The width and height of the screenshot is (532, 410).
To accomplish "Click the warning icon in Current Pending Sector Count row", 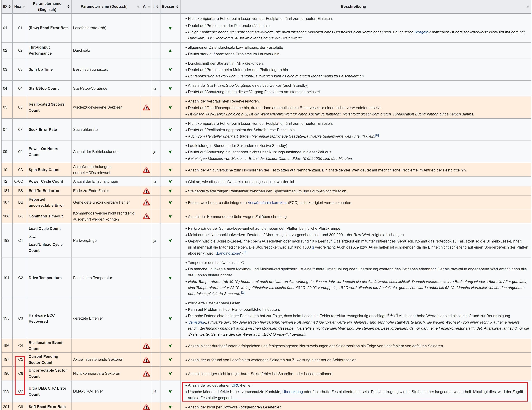I will pos(146,360).
